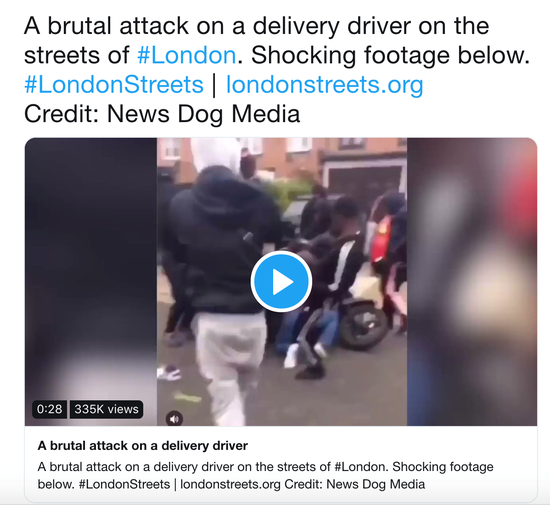Click the tweet's first line 'A brutal attack'

point(256,26)
